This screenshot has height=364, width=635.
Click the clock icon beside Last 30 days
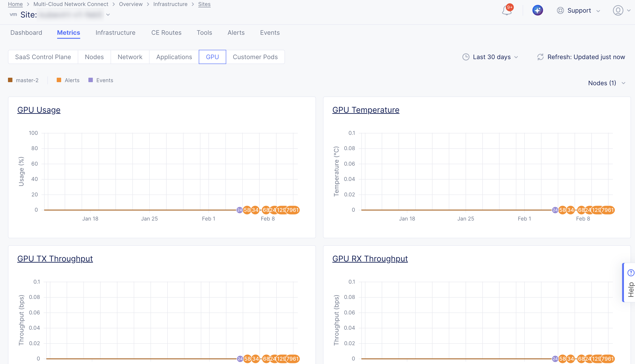point(466,57)
